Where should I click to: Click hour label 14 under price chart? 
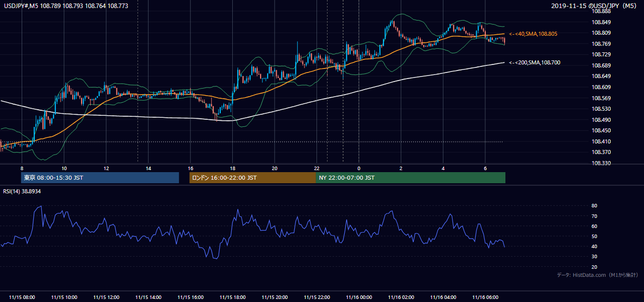[148, 168]
